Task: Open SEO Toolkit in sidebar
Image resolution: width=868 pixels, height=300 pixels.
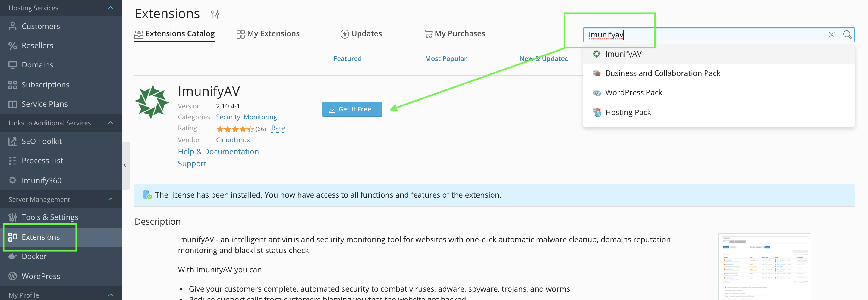Action: click(x=42, y=141)
